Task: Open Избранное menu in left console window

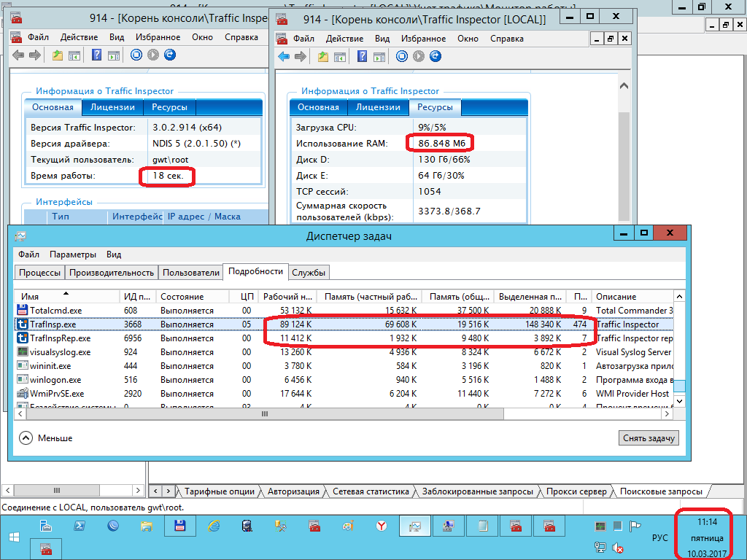Action: click(x=158, y=37)
